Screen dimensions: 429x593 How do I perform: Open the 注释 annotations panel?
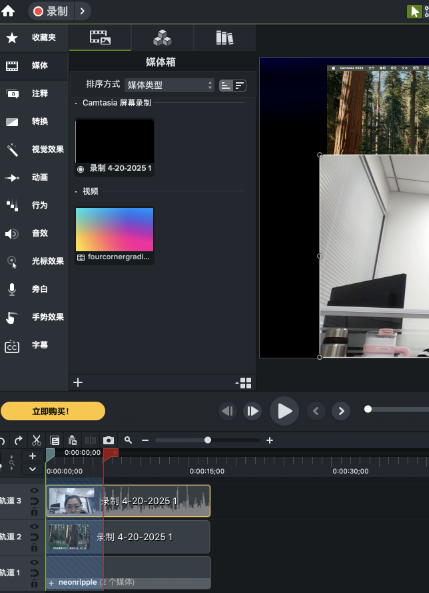34,93
